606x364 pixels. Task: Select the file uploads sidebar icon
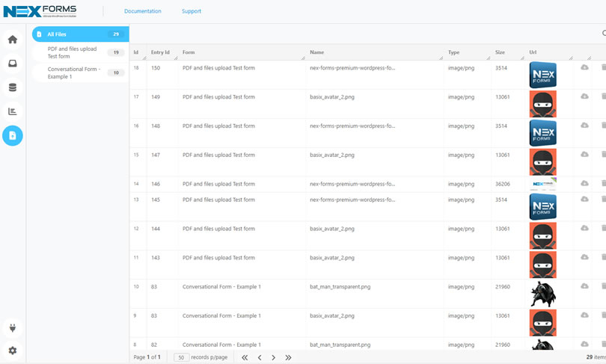pyautogui.click(x=13, y=135)
